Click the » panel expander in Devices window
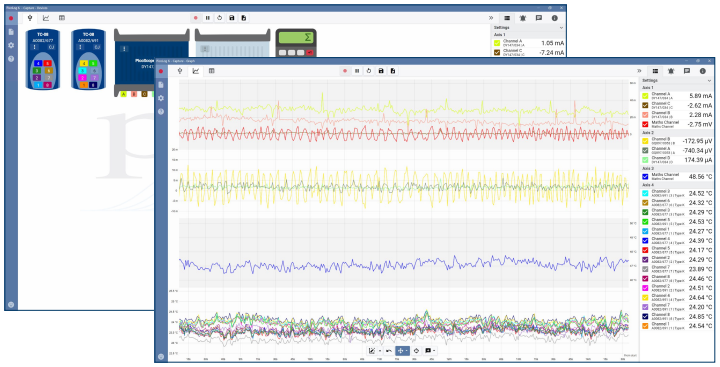The height and width of the screenshot is (367, 720). (x=491, y=18)
